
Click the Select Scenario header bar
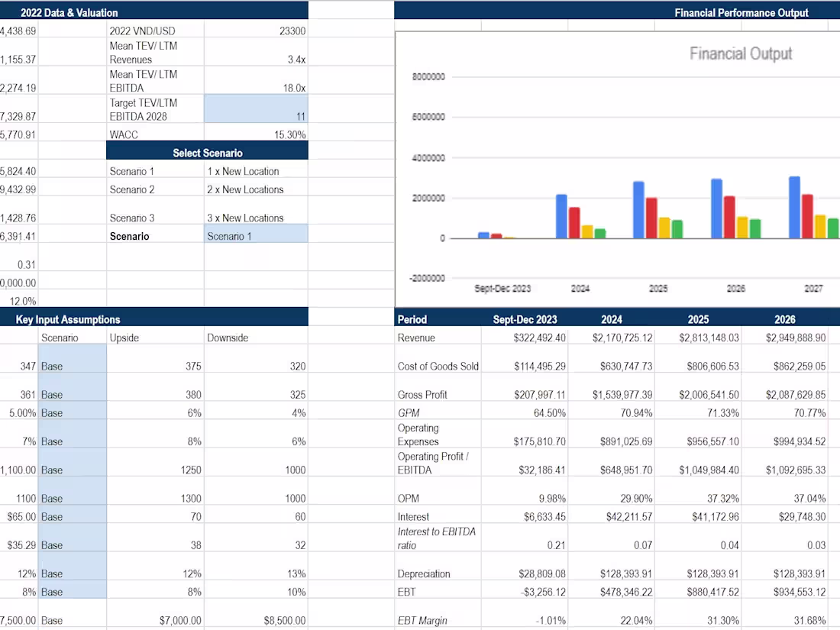tap(206, 150)
